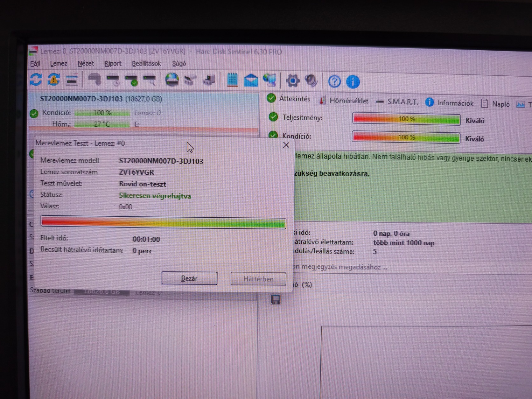The width and height of the screenshot is (532, 399).
Task: Open the Súgó menu
Action: 179,64
